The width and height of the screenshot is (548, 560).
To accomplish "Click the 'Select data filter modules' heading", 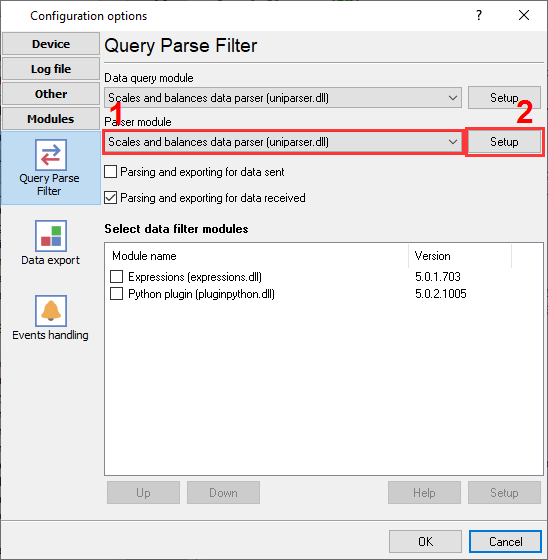I will point(176,229).
